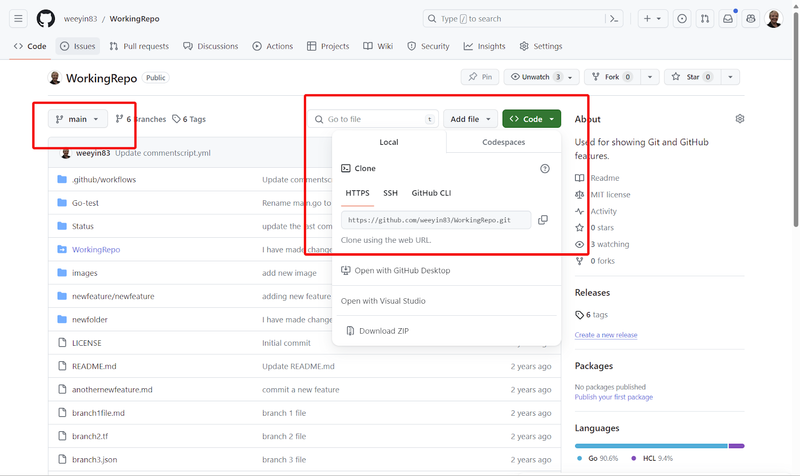Select the HTTPS clone tab

357,193
